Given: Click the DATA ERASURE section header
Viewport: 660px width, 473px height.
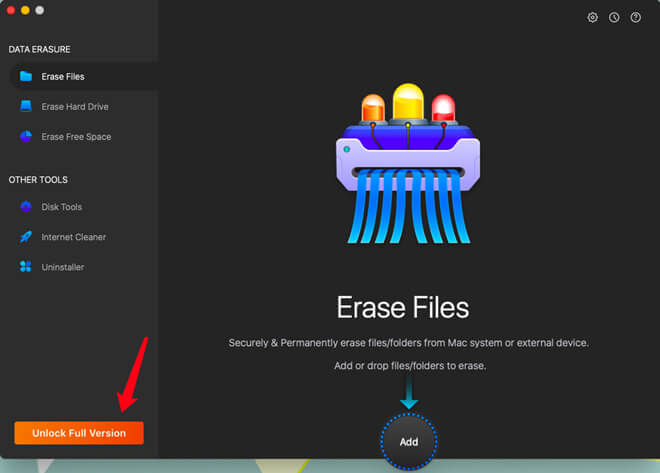Looking at the screenshot, I should tap(40, 49).
